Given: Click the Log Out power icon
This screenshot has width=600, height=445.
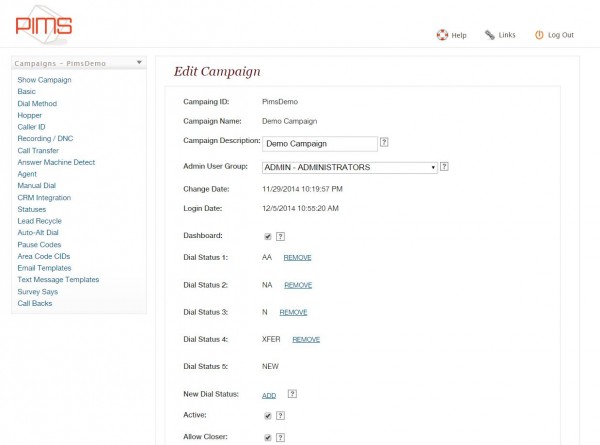Looking at the screenshot, I should (539, 35).
